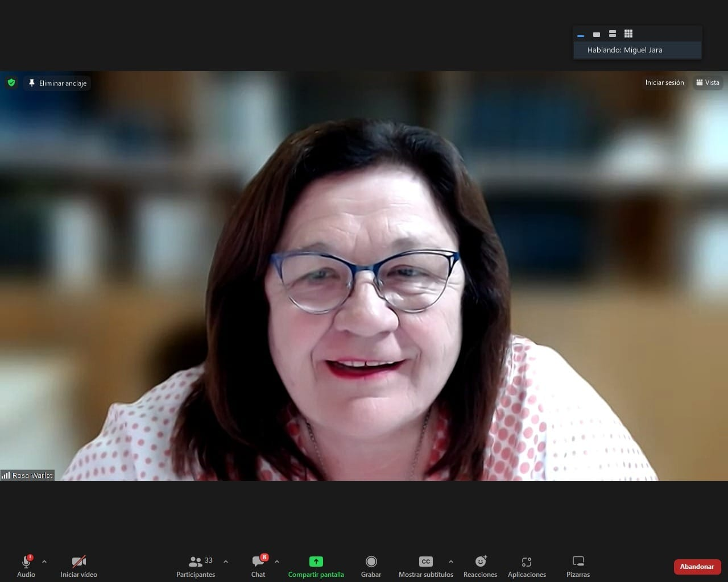Viewport: 728px width, 582px height.
Task: Open Aplicaciones panel
Action: pyautogui.click(x=527, y=566)
